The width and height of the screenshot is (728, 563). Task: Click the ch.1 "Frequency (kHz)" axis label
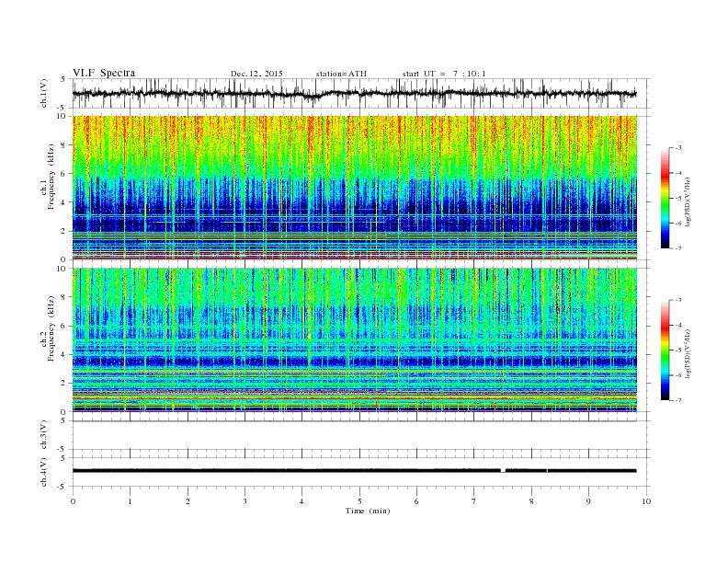point(51,177)
